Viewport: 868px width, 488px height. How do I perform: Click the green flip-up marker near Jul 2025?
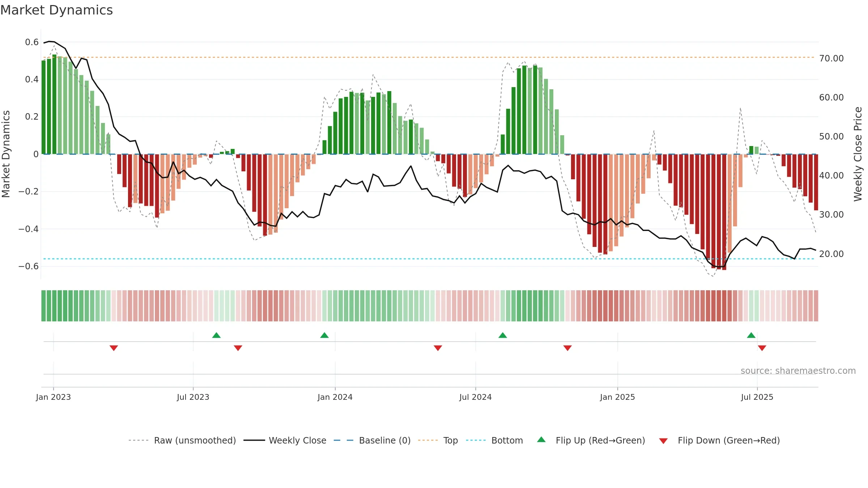point(751,335)
